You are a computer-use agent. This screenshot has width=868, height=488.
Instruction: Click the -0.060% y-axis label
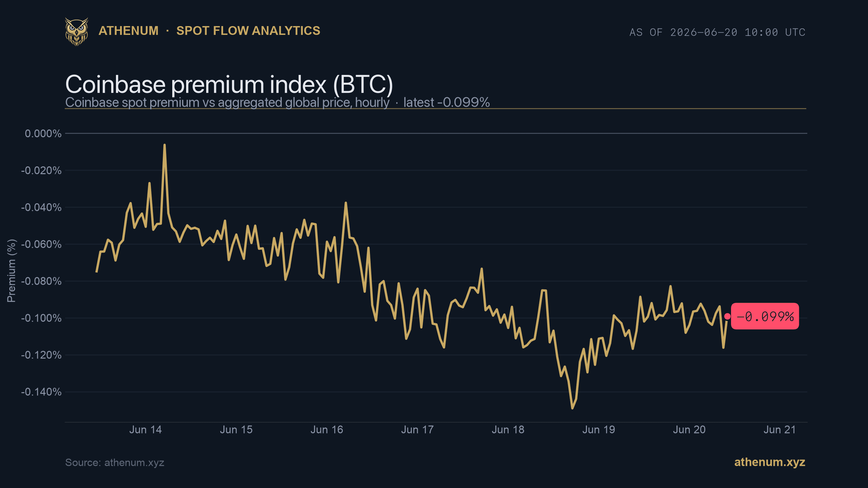point(41,244)
